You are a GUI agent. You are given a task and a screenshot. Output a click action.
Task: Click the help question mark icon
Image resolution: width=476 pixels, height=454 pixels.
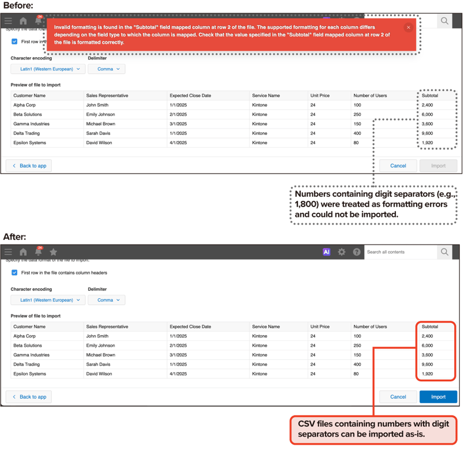point(357,252)
